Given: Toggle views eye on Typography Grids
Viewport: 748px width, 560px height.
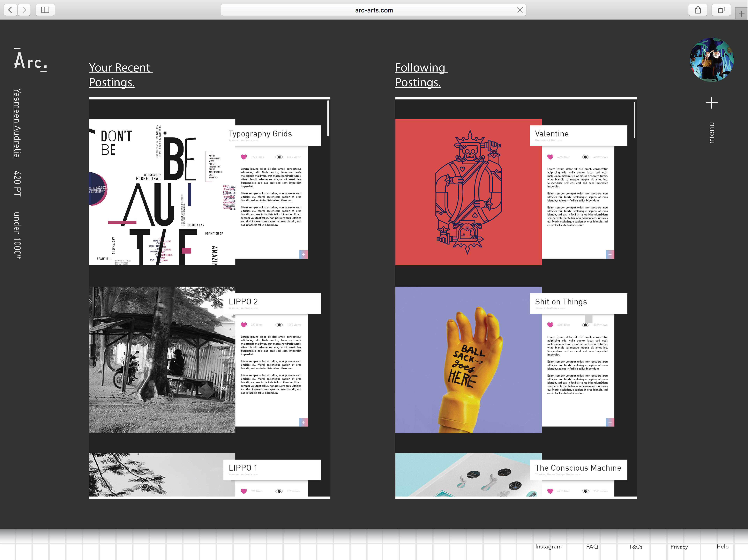Looking at the screenshot, I should [x=279, y=157].
